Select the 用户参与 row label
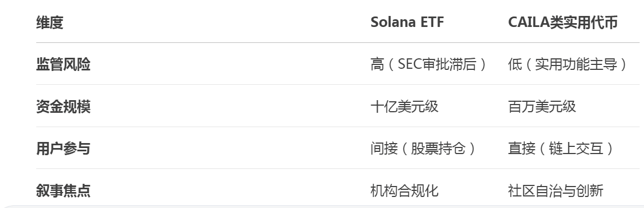This screenshot has width=644, height=208. (x=63, y=148)
